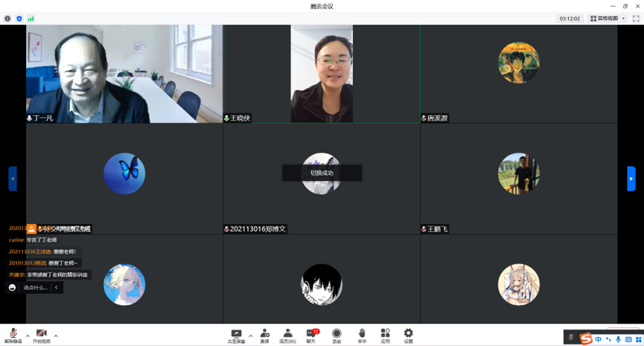Viewport: 644px width, 346px height.
Task: Enter fullscreen mode with top-right icon
Action: [637, 19]
